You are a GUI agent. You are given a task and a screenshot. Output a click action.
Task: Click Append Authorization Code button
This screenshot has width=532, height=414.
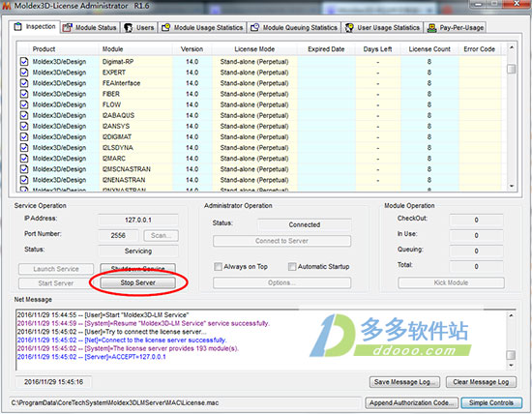412,402
